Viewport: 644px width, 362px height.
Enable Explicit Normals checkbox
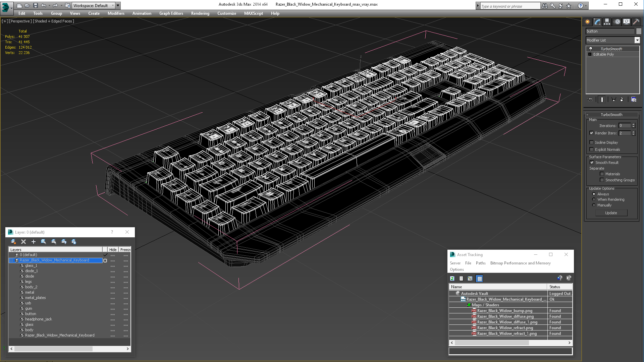pos(592,149)
